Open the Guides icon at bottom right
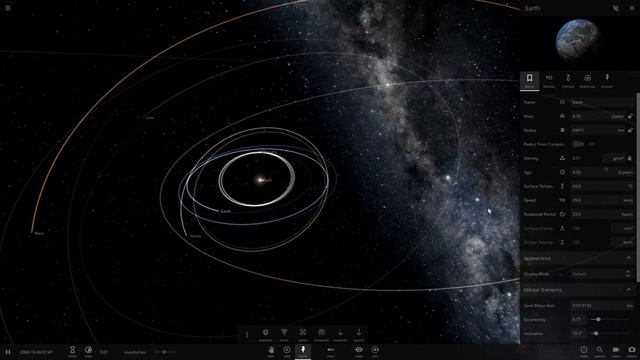The image size is (640, 360). pos(584,351)
